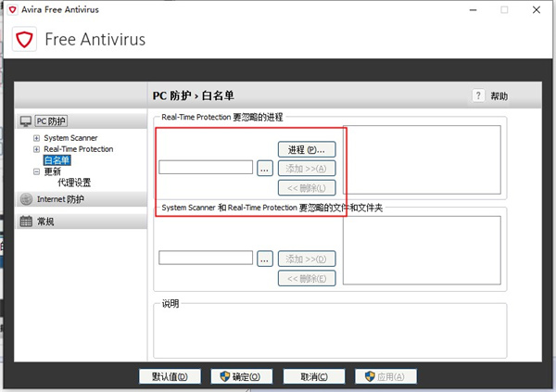Click the small Avira icon in the title bar
556x392 pixels.
9,9
